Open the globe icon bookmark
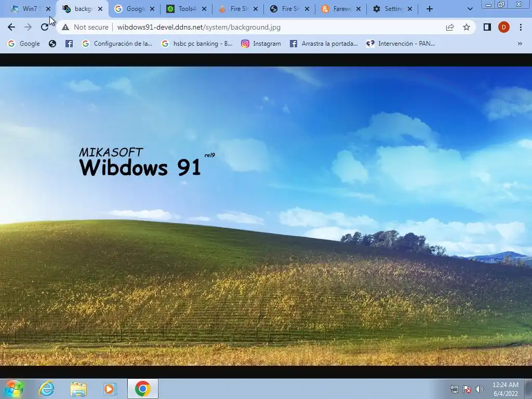The image size is (532, 399). 52,44
